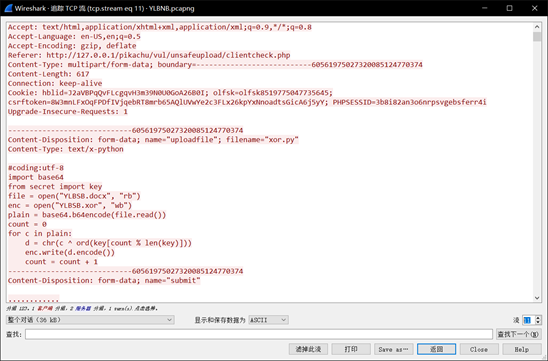Click the Upgrade-Insecure-Requests: 1 line

pos(68,112)
